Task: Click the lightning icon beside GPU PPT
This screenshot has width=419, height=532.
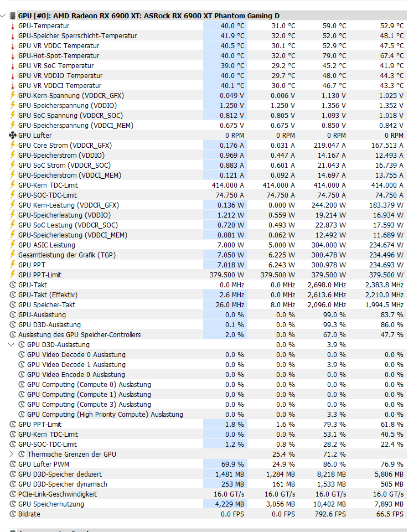Action: click(x=13, y=265)
